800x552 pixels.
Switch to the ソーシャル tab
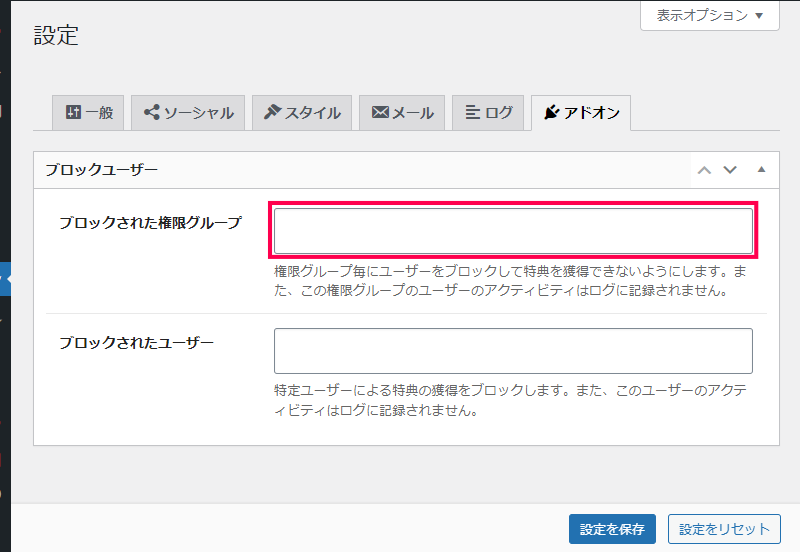[188, 112]
